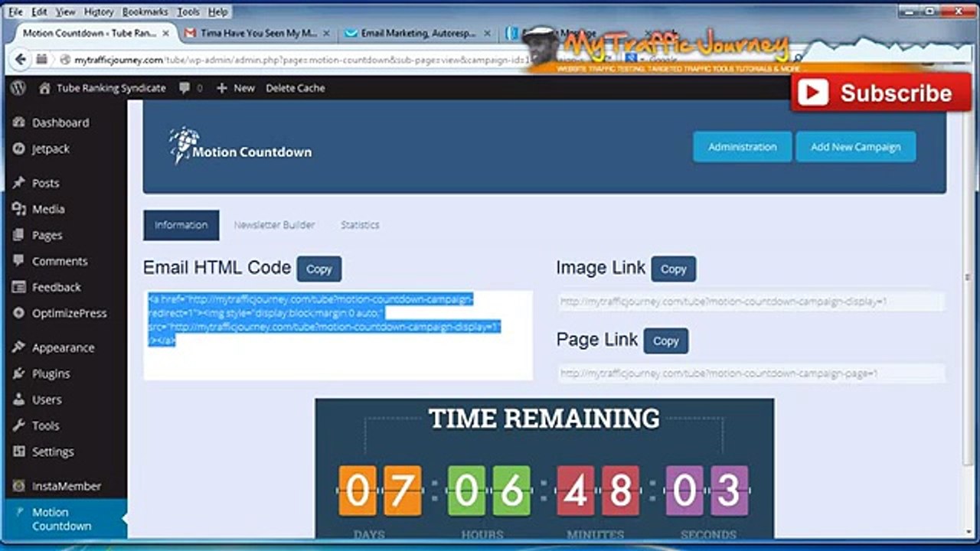Copy the Image Link
This screenshot has width=980, height=551.
tap(674, 269)
